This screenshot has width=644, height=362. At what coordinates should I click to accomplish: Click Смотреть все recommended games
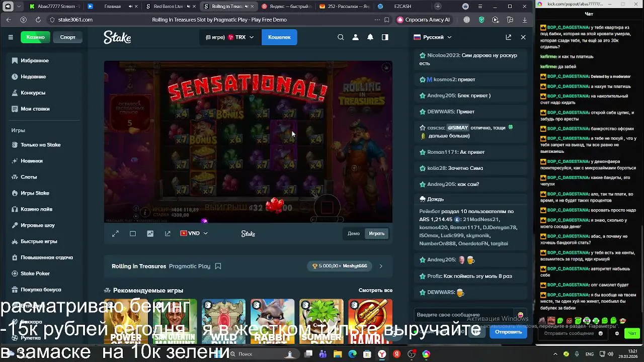[x=375, y=290]
